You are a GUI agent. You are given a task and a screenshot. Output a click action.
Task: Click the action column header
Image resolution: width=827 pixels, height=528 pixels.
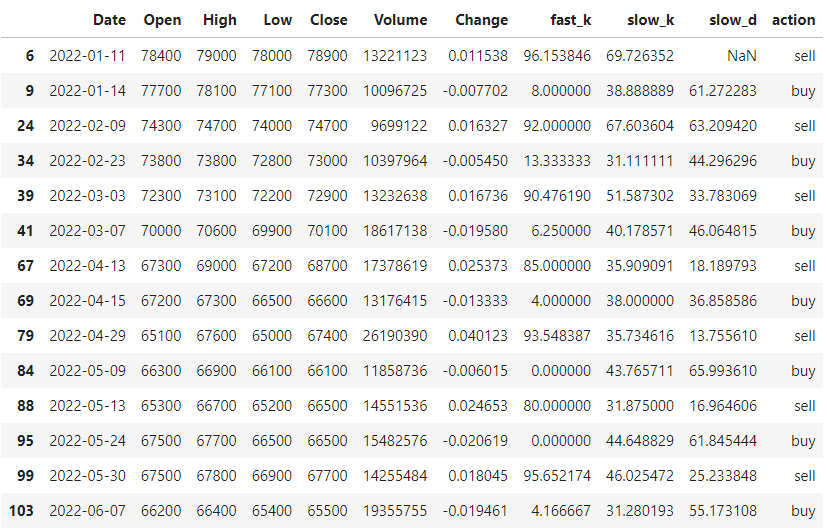(794, 20)
